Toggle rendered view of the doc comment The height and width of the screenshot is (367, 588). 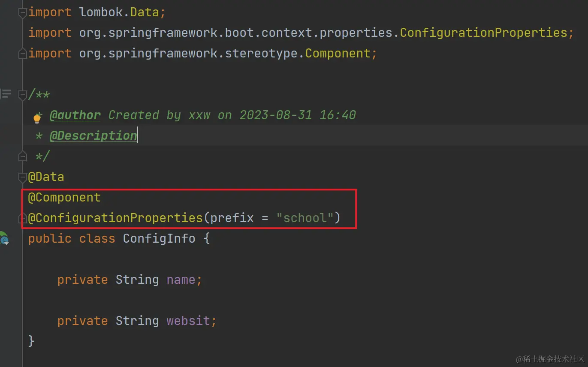(x=6, y=94)
